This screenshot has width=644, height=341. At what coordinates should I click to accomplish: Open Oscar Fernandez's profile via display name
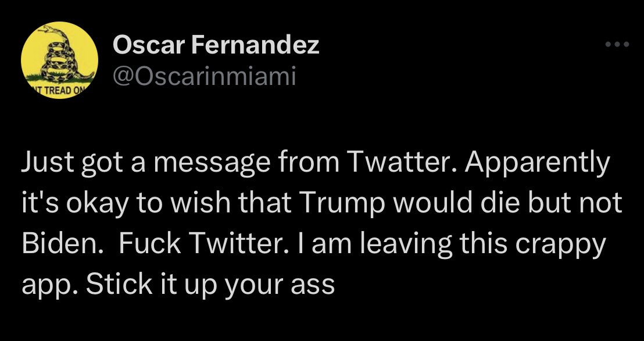216,45
